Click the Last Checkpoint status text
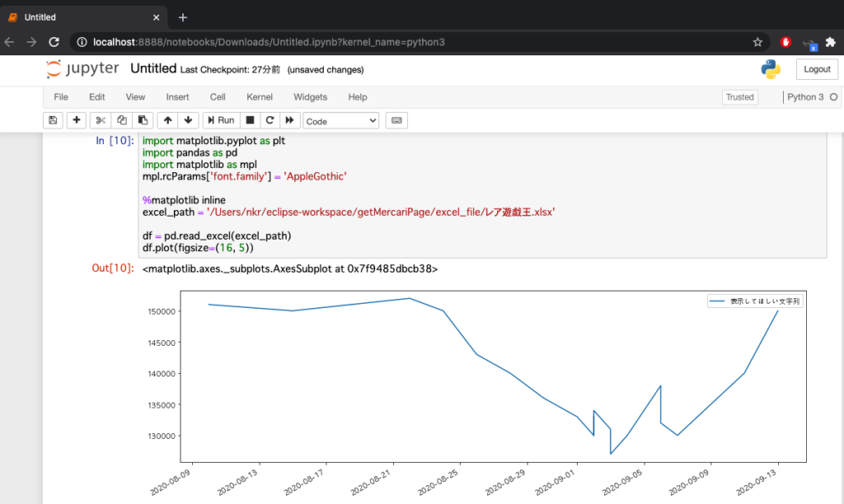 (231, 70)
